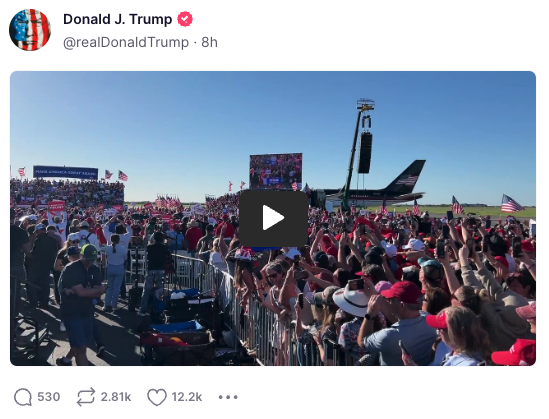View the 530 replies count
Screen dimensions: 549x419
(49, 397)
